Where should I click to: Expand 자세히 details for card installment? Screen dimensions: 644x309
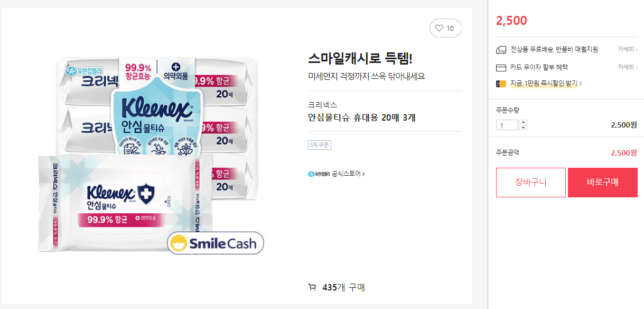[627, 67]
